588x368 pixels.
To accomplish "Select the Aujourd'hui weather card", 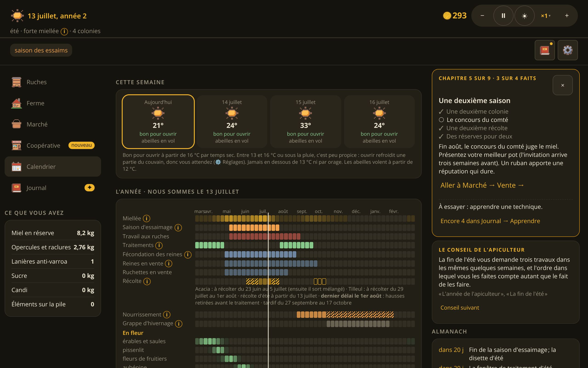I will point(158,121).
